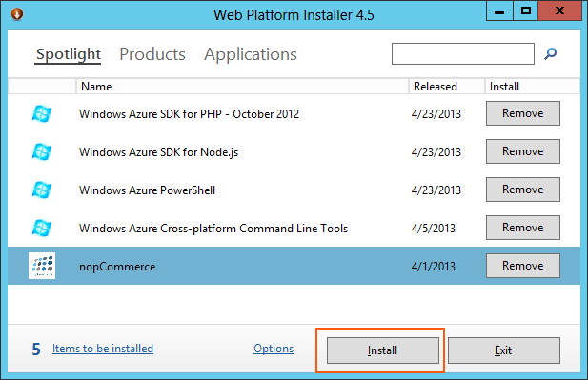588x380 pixels.
Task: Sort by the Released column header
Action: (x=446, y=87)
